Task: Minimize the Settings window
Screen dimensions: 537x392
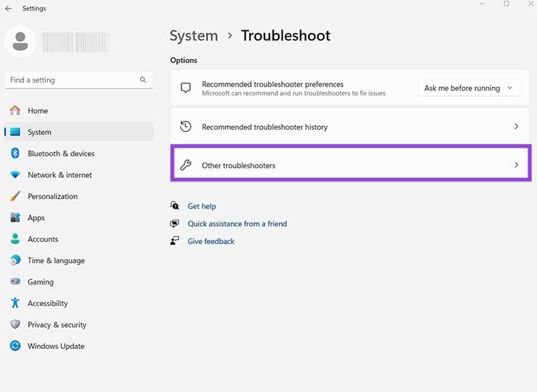Action: 482,3
